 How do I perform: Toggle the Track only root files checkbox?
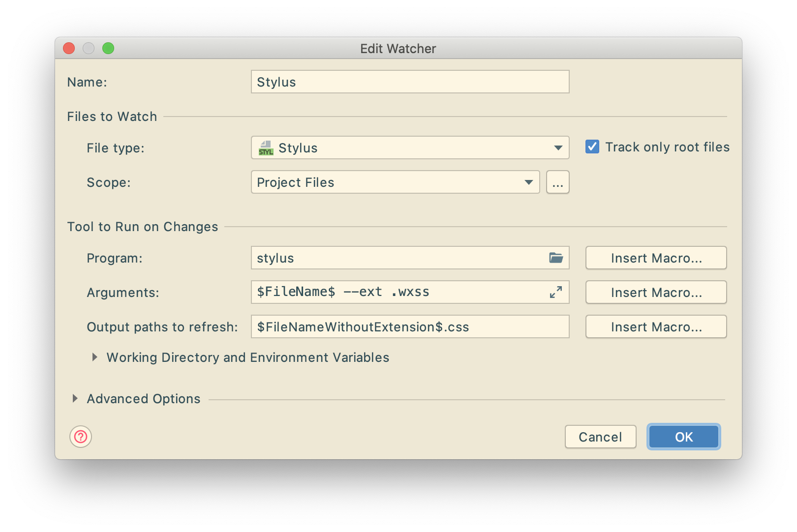point(592,147)
